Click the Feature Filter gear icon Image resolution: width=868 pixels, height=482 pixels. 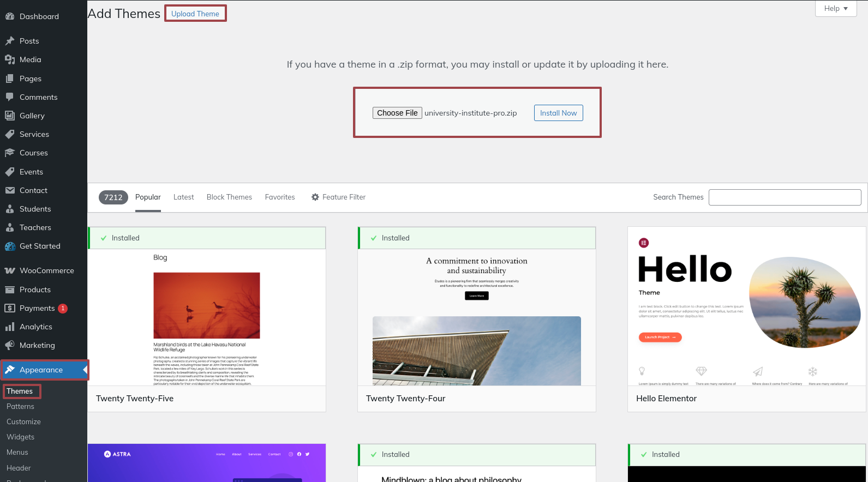coord(315,197)
